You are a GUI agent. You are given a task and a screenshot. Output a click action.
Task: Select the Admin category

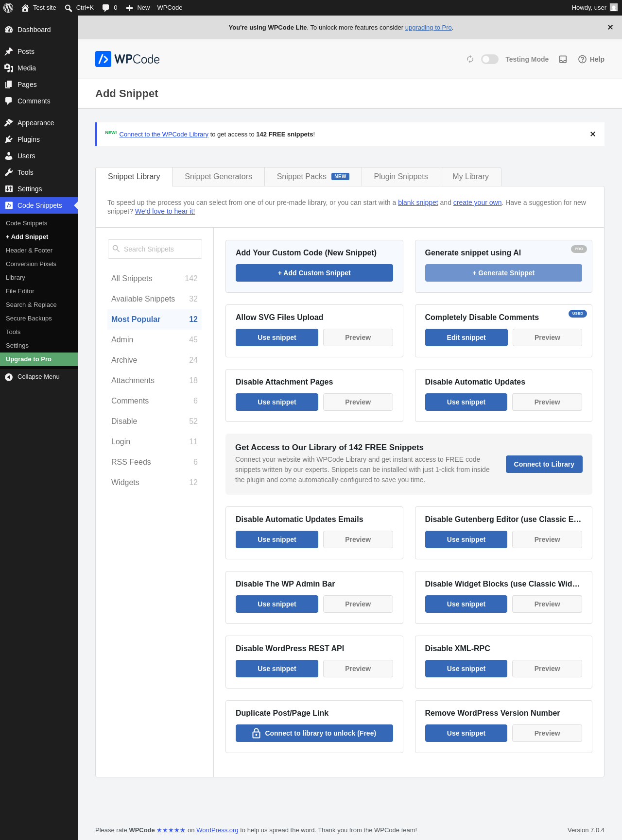pos(155,340)
